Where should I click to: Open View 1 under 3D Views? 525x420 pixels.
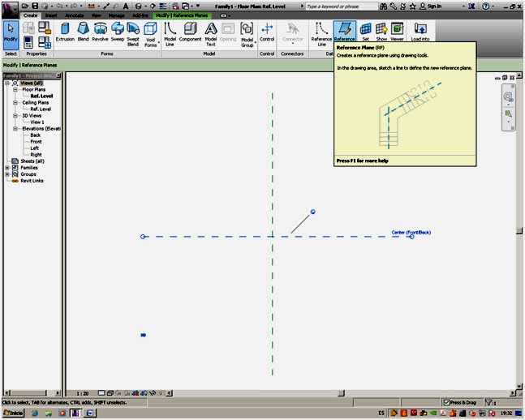pos(37,122)
